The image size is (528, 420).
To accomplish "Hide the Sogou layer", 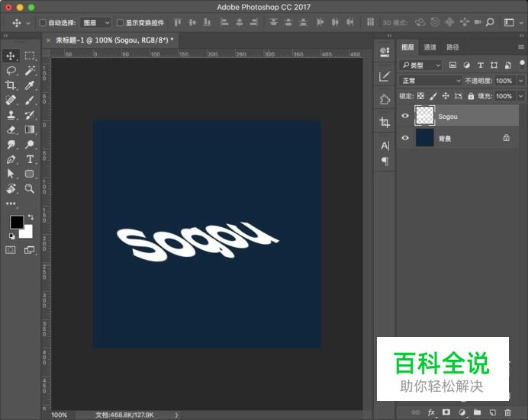I will point(405,116).
